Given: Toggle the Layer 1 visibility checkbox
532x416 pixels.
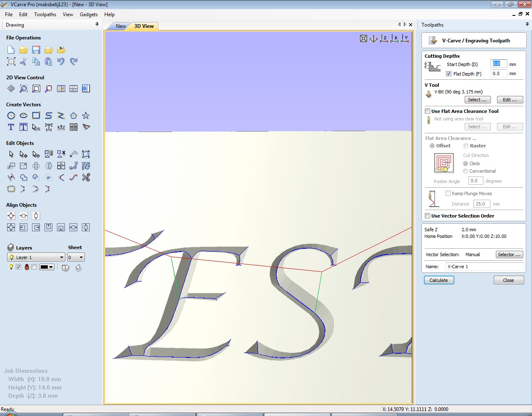Looking at the screenshot, I should 18,267.
